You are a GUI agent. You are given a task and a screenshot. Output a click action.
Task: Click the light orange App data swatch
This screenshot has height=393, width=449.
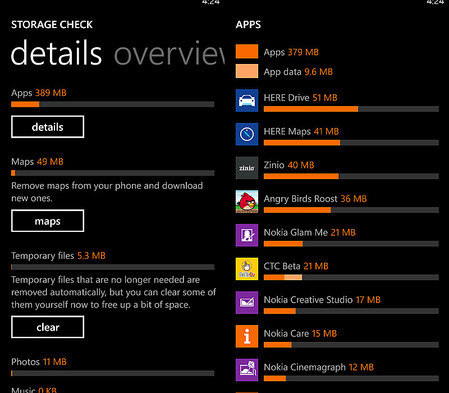pos(247,71)
